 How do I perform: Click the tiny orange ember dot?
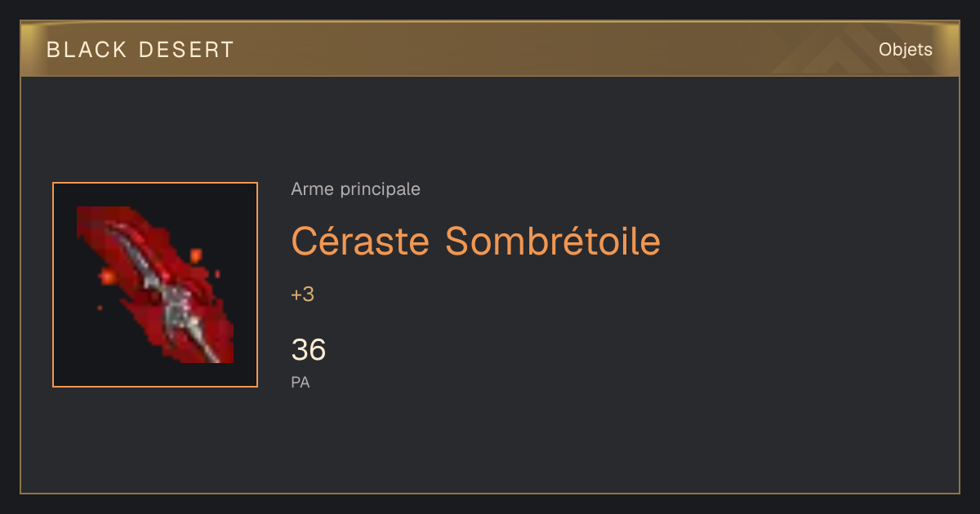100,308
